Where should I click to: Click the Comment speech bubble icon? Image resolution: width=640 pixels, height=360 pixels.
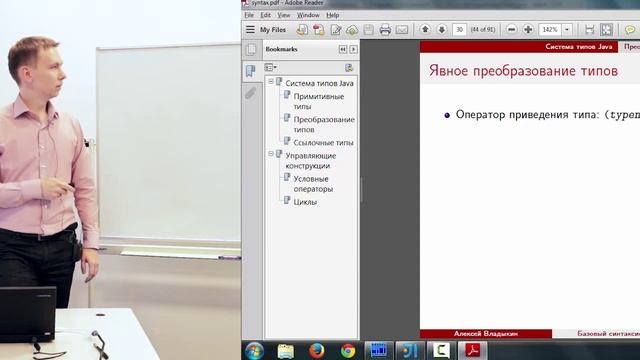630,29
